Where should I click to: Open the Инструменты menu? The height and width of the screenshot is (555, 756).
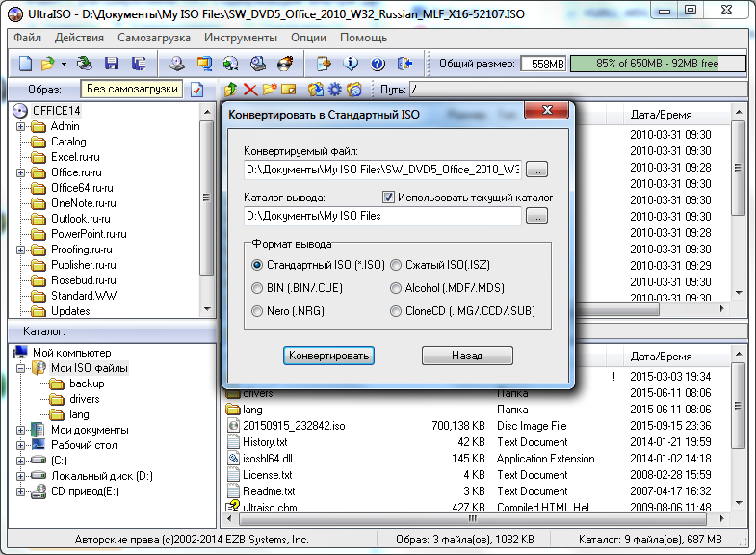(x=241, y=38)
